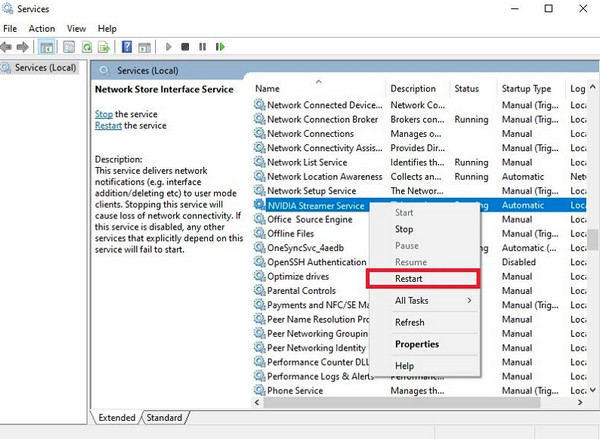The width and height of the screenshot is (600, 439).
Task: Click gear icon of Network List Service
Action: click(259, 162)
